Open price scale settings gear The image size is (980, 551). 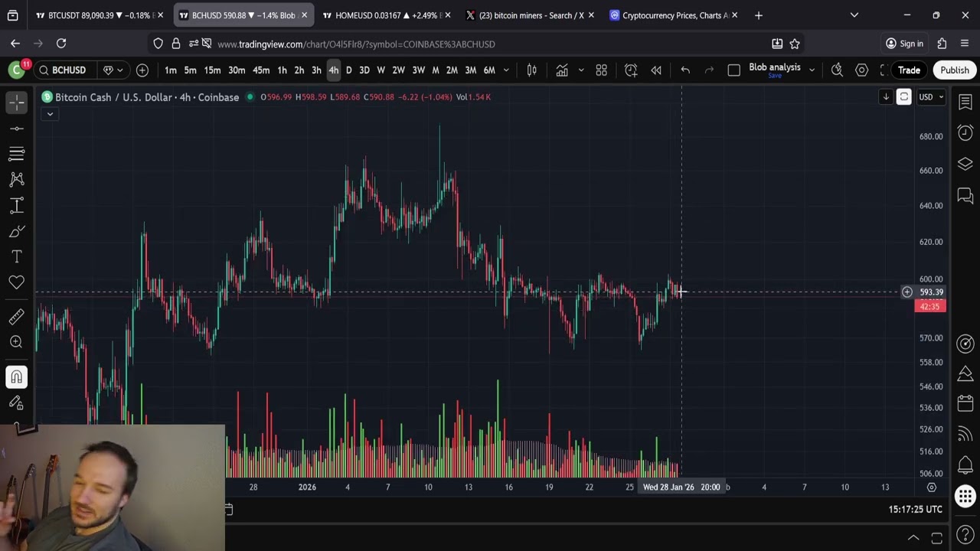(x=932, y=487)
